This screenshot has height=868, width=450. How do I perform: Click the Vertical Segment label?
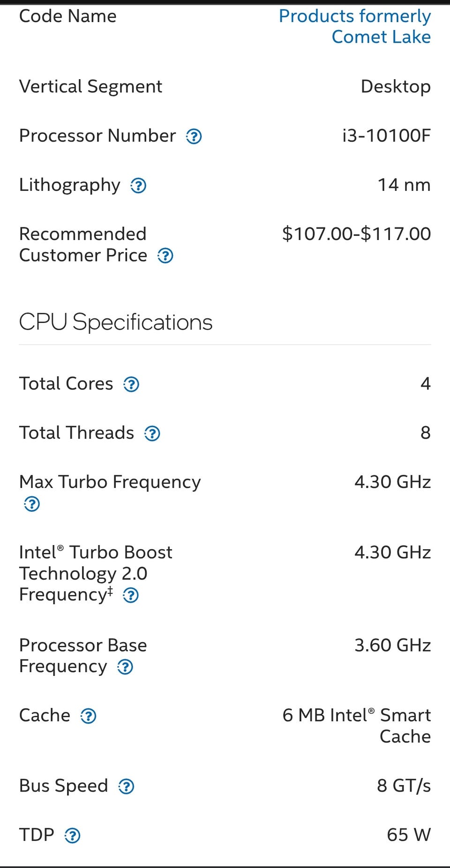(90, 87)
